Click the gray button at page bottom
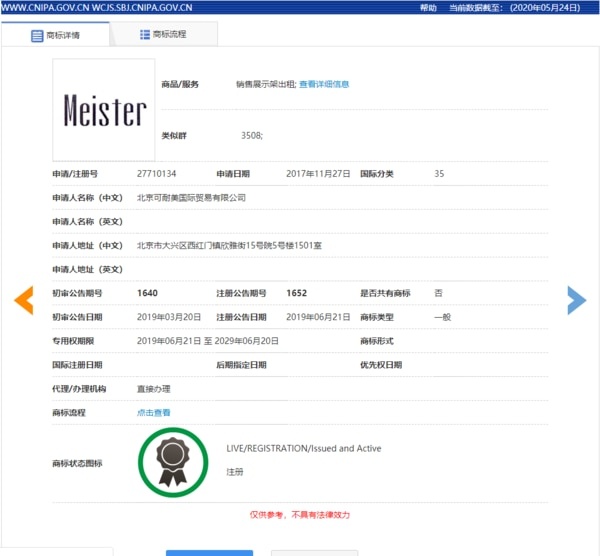 pyautogui.click(x=315, y=553)
